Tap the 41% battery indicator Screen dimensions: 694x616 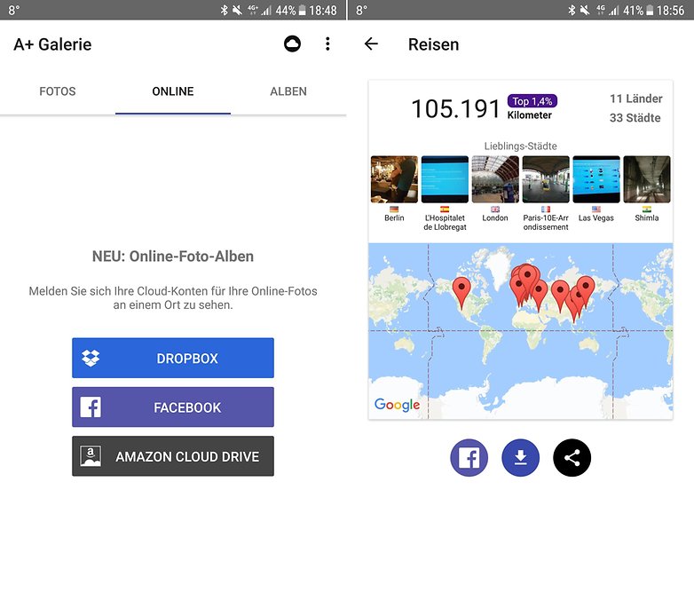(x=638, y=10)
